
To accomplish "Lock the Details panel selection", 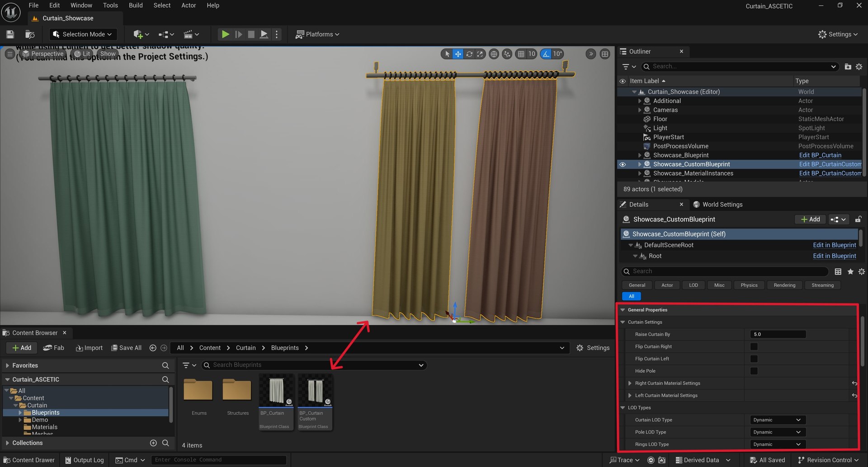I will pos(858,219).
